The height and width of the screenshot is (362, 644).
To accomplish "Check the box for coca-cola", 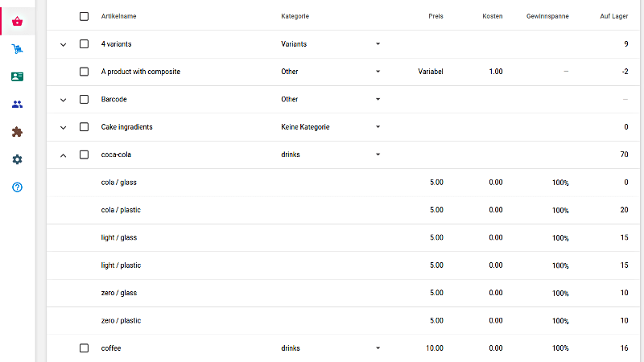I will (x=84, y=154).
